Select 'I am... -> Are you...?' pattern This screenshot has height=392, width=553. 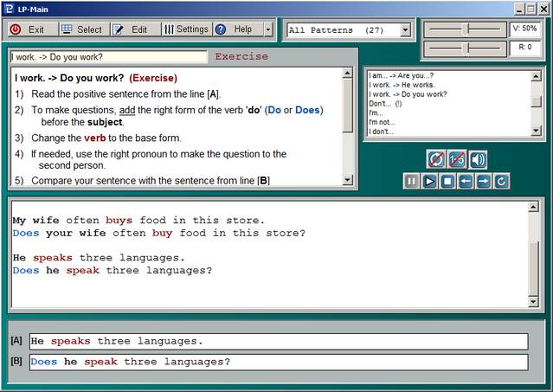401,75
